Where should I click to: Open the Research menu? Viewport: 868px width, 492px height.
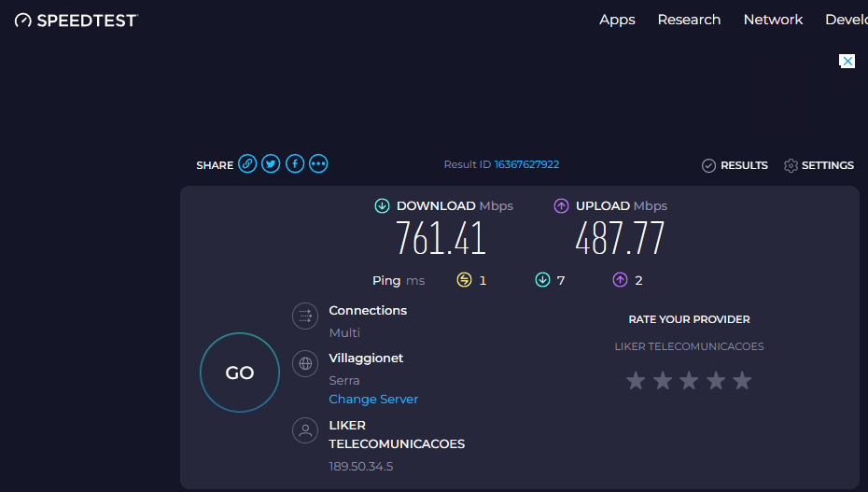point(689,20)
